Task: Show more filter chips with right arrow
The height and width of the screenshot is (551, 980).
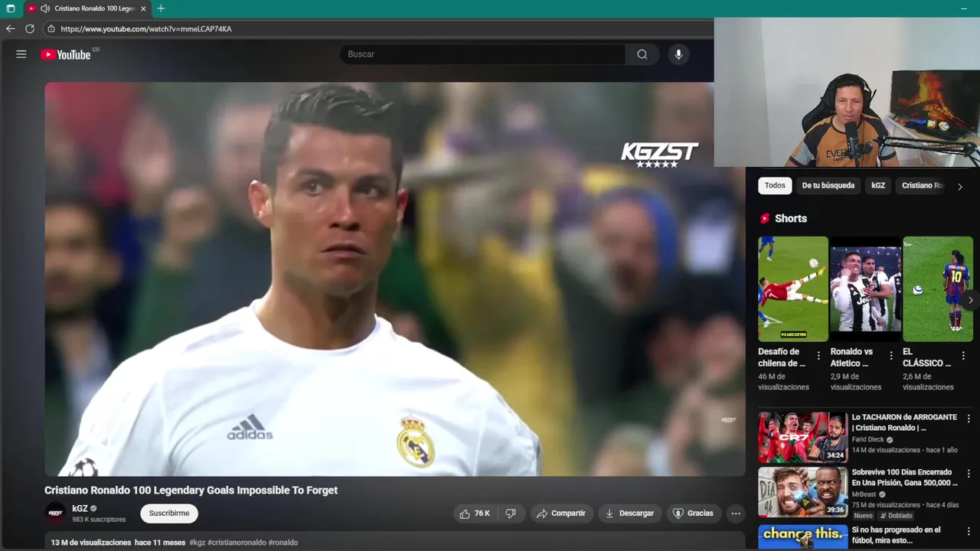Action: (960, 186)
